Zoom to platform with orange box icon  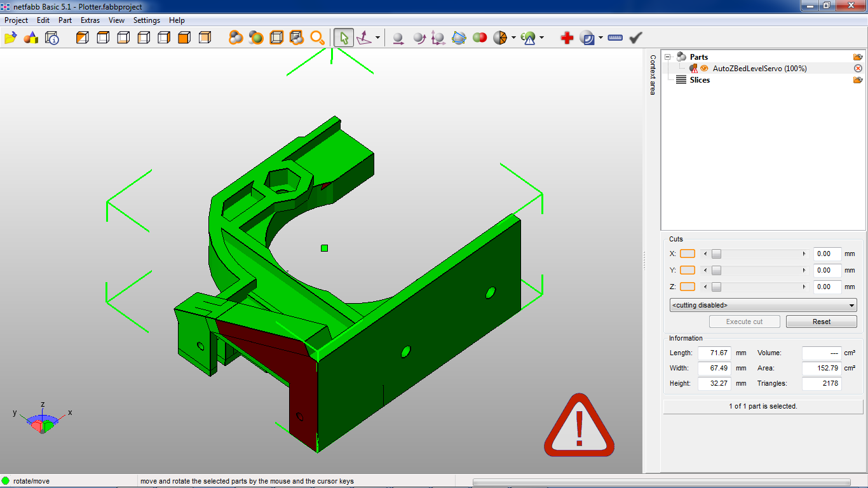tap(276, 38)
